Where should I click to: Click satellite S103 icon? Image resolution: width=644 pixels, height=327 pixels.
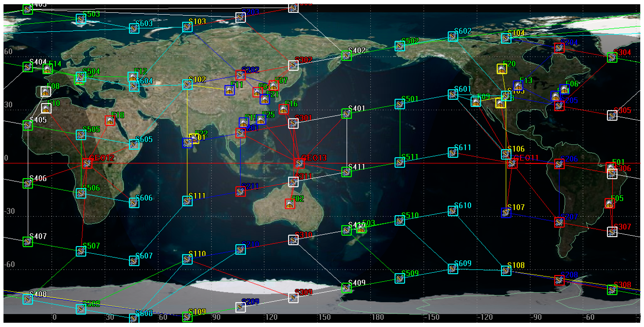click(187, 27)
